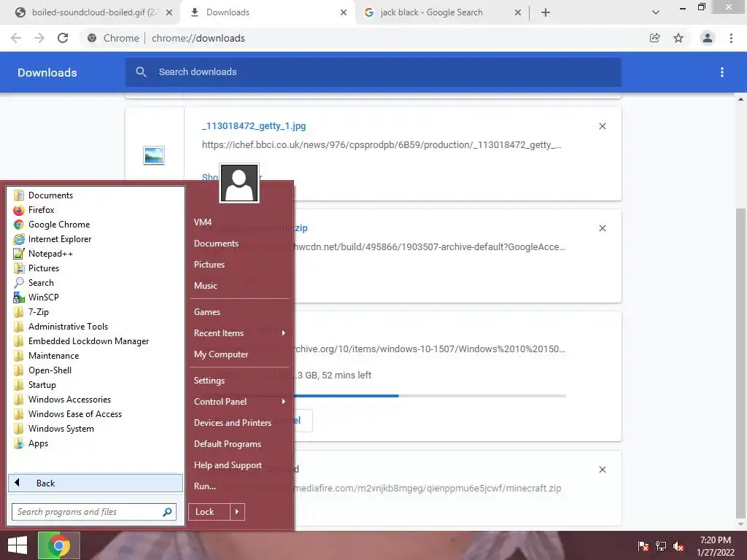
Task: Switch to the jack black - Google Search tab
Action: 431,12
